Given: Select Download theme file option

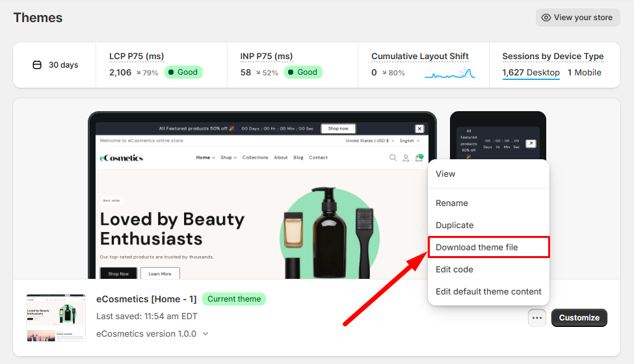Looking at the screenshot, I should 488,247.
